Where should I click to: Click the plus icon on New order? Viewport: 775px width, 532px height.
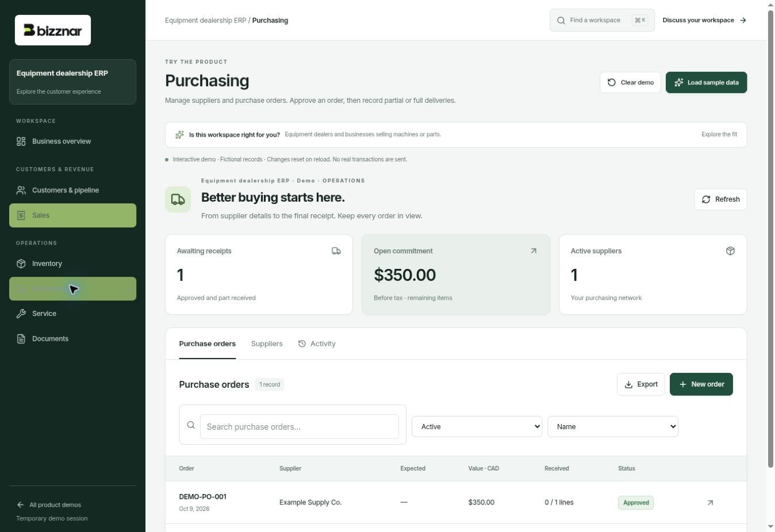point(682,385)
